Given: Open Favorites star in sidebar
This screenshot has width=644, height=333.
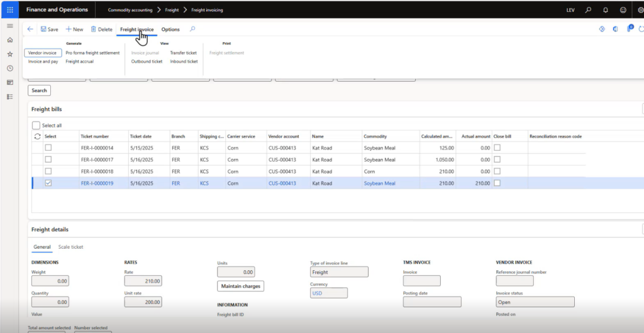Looking at the screenshot, I should pyautogui.click(x=10, y=54).
